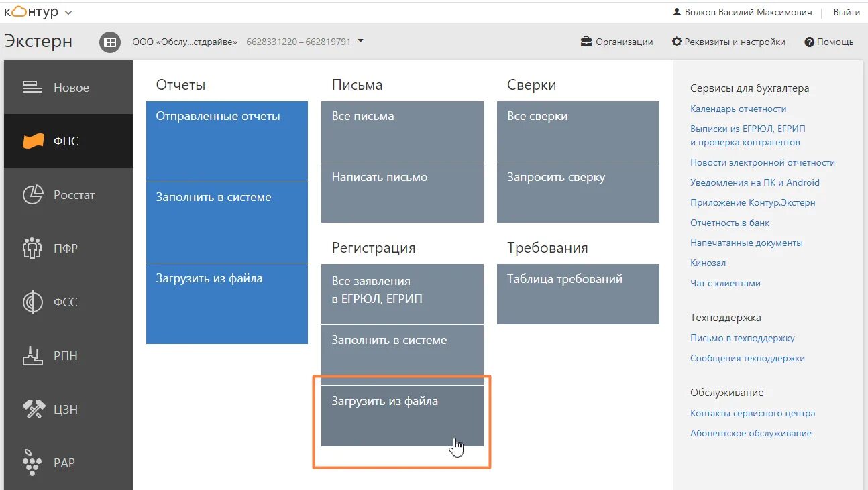The image size is (868, 490).
Task: Open Загрузить из файла under Отчеты
Action: 227,304
